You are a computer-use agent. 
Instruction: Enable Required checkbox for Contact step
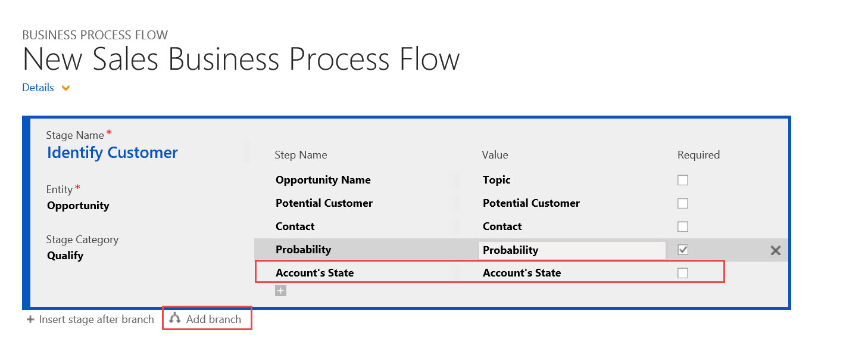pyautogui.click(x=683, y=226)
